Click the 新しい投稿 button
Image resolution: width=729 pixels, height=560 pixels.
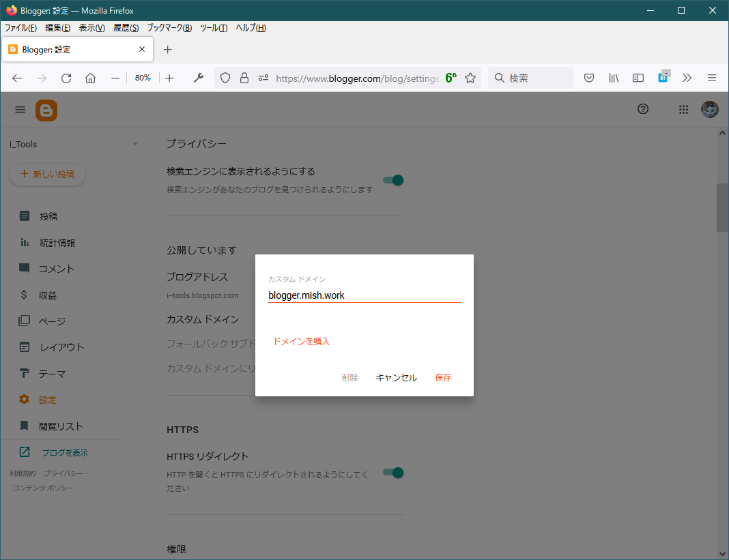pyautogui.click(x=47, y=174)
